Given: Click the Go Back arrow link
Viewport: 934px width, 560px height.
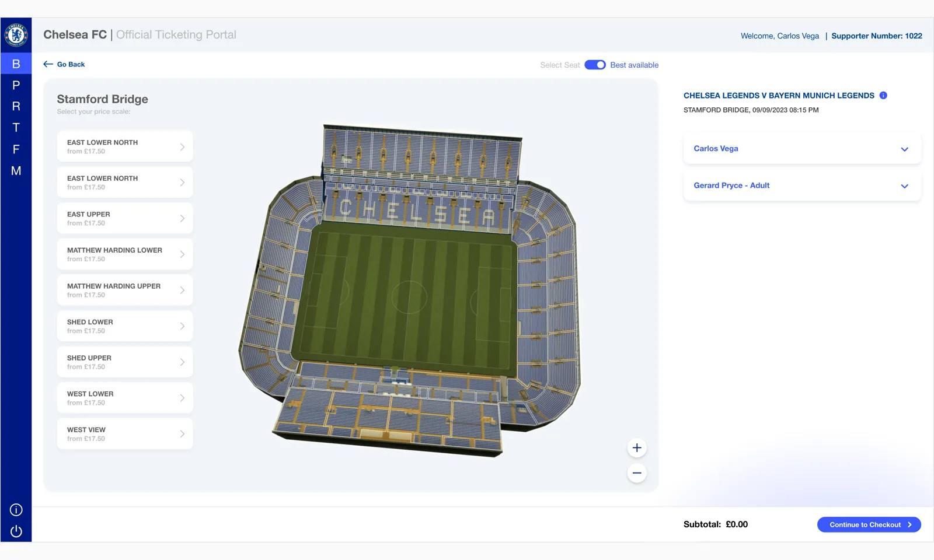Looking at the screenshot, I should [64, 64].
